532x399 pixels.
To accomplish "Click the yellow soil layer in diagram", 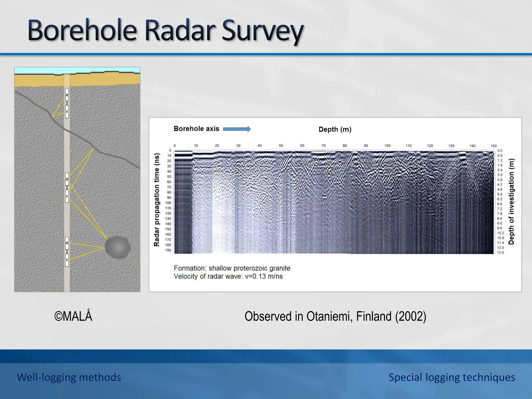I will [39, 80].
